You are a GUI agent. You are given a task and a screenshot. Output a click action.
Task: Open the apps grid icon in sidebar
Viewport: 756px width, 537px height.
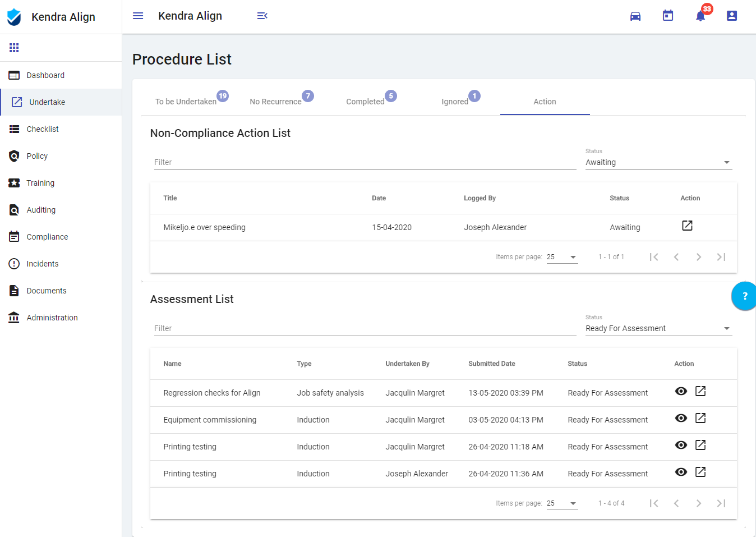14,48
